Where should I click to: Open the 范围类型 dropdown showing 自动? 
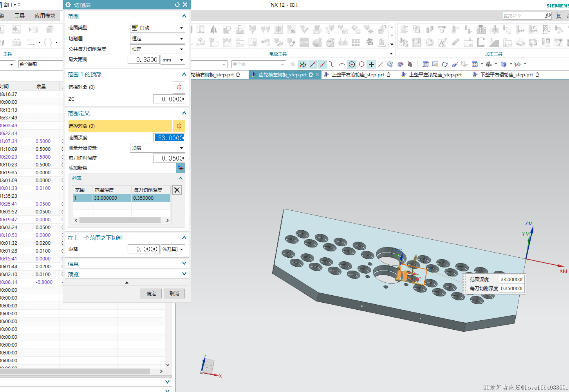click(157, 28)
